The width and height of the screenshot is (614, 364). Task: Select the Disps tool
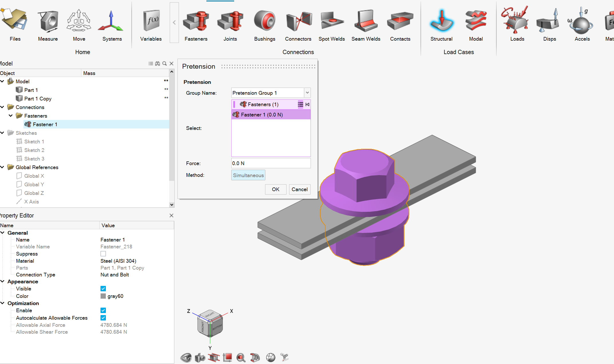click(x=548, y=21)
